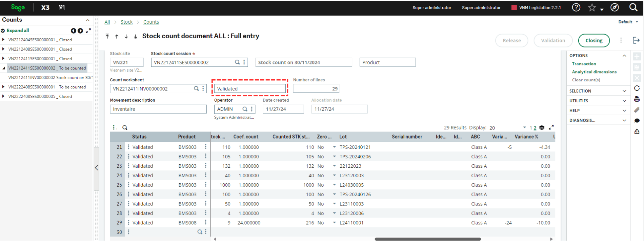Click the attachment paperclip icon
The width and height of the screenshot is (644, 244).
637,110
